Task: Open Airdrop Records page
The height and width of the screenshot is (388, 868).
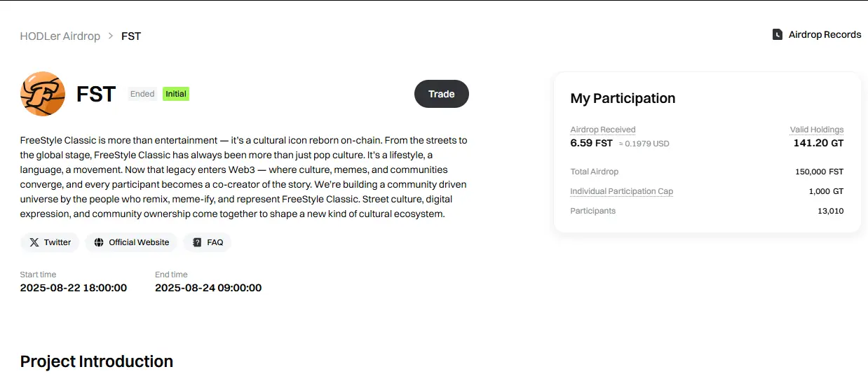Action: [x=817, y=34]
